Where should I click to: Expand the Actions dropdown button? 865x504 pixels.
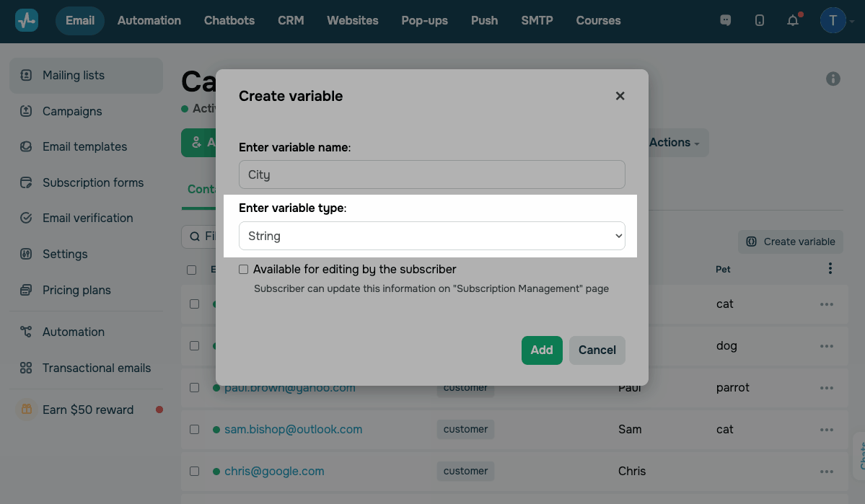674,143
